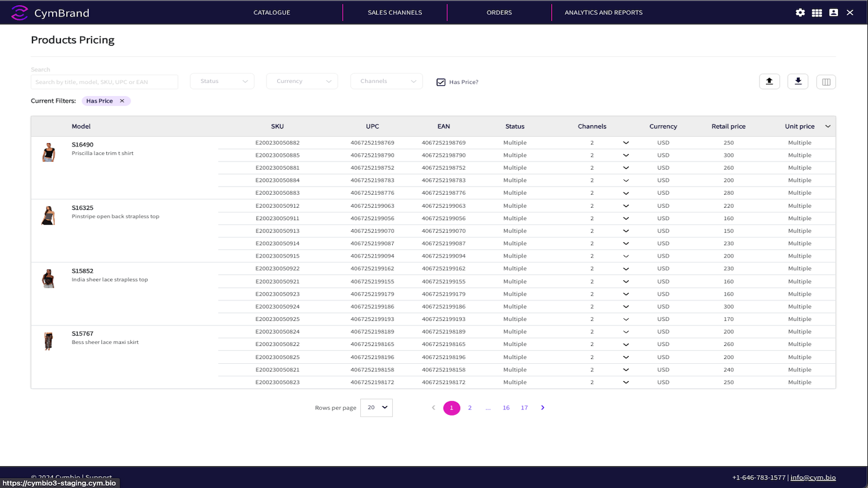Image resolution: width=868 pixels, height=488 pixels.
Task: Go to the next page arrow
Action: point(542,408)
